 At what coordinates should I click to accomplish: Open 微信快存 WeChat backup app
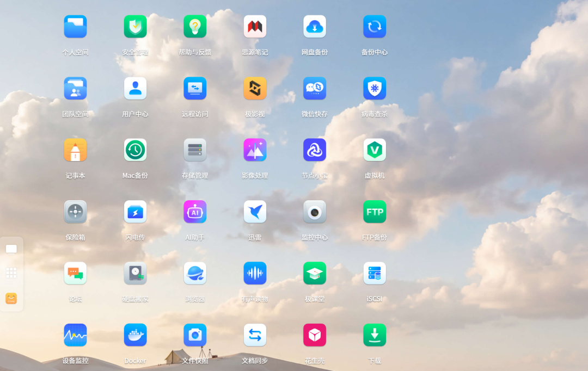[315, 89]
